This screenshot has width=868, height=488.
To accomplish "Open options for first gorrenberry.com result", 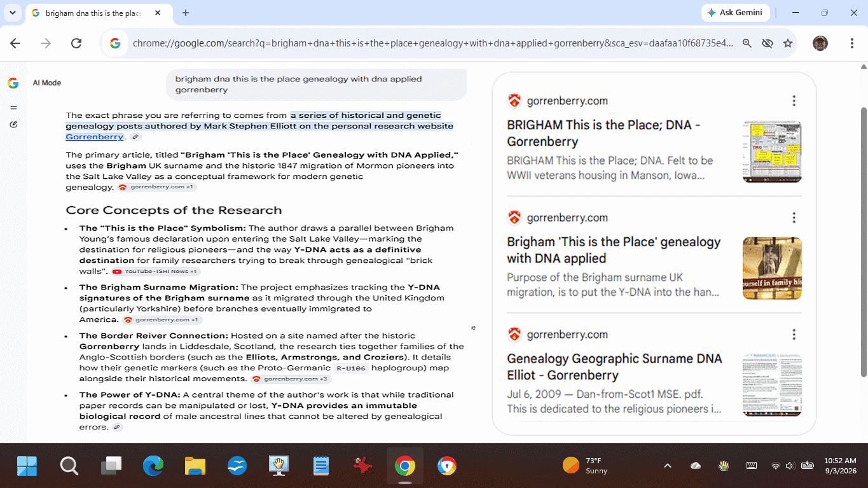I will (794, 101).
